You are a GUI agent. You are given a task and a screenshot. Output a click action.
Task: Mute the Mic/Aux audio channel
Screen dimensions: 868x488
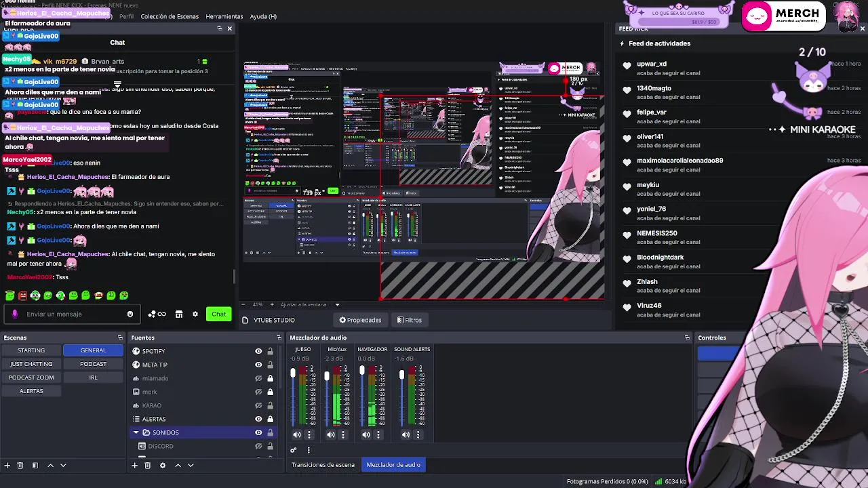point(330,434)
